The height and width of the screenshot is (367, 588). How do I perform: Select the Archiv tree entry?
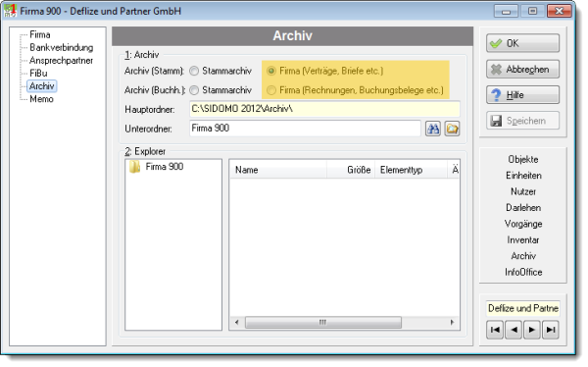(42, 86)
